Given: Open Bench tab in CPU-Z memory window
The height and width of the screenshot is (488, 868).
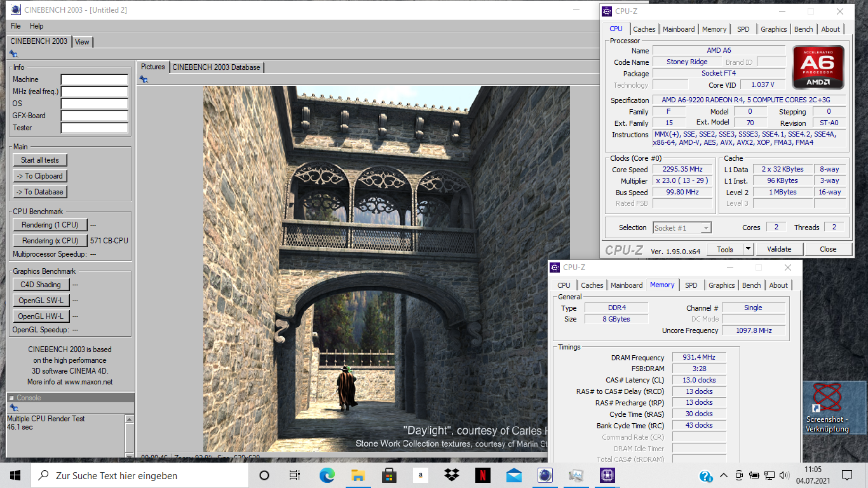Looking at the screenshot, I should point(752,285).
